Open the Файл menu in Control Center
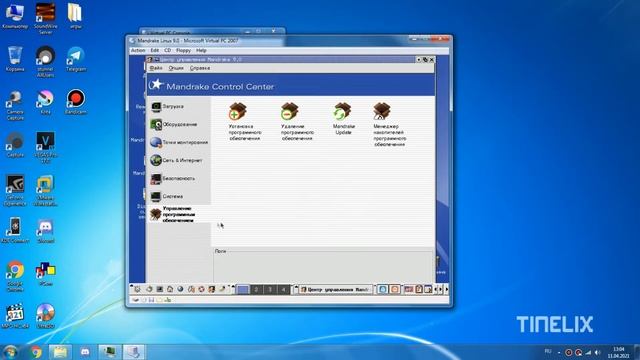This screenshot has height=360, width=640. click(156, 68)
